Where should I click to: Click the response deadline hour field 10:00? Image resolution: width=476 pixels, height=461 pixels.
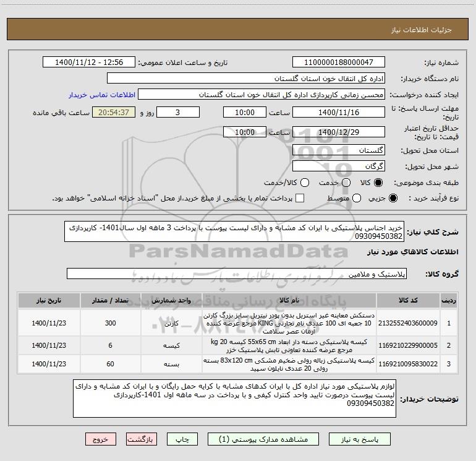[x=245, y=112]
